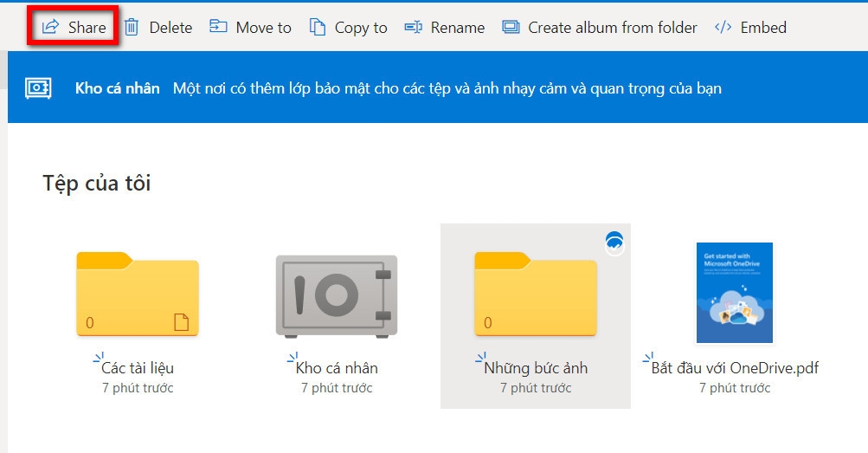Click the Rename label in the toolbar
Screen dimensions: 868x453
pos(458,27)
